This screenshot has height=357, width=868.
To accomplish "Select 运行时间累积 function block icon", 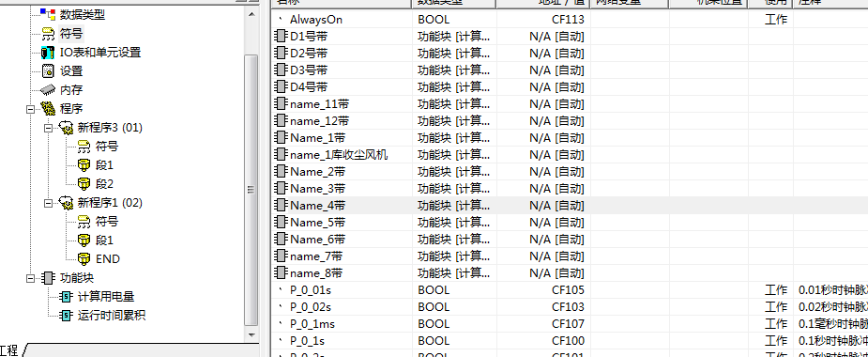I will click(x=66, y=316).
